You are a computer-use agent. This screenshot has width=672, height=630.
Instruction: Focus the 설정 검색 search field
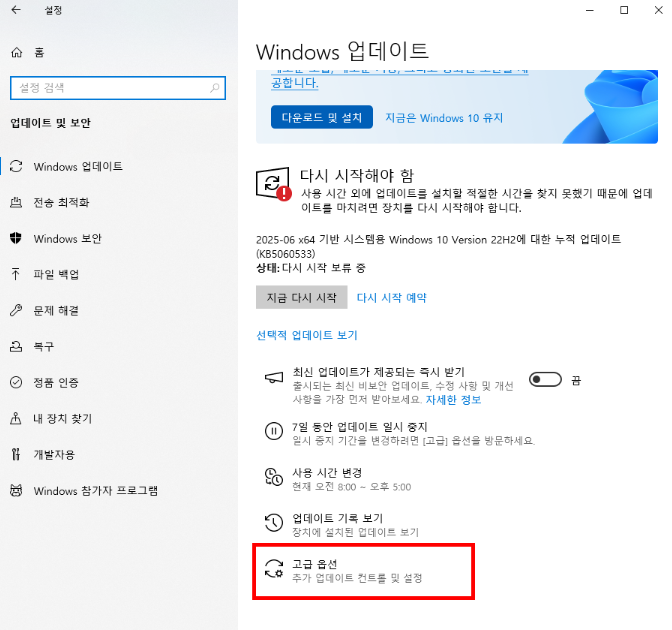(118, 88)
